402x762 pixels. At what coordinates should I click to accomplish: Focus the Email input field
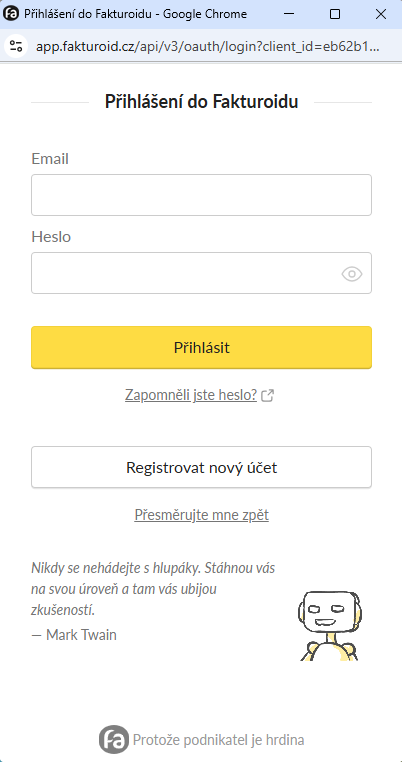(201, 195)
